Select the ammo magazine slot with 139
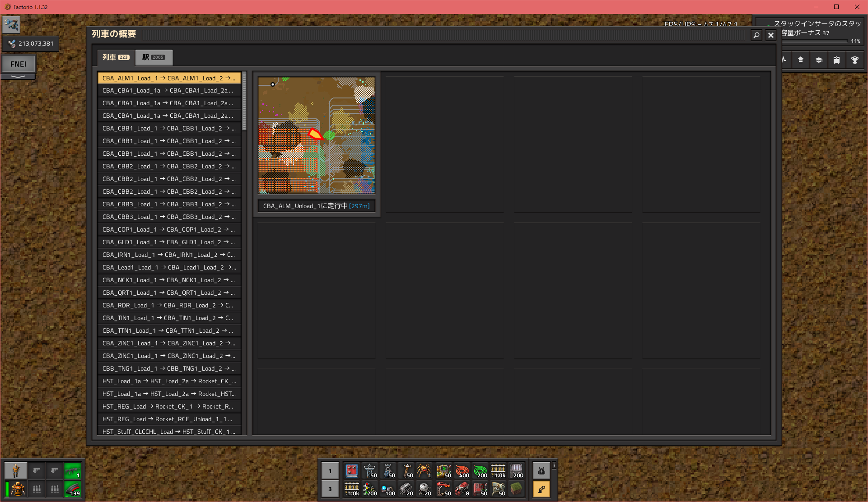This screenshot has height=502, width=868. (72, 489)
